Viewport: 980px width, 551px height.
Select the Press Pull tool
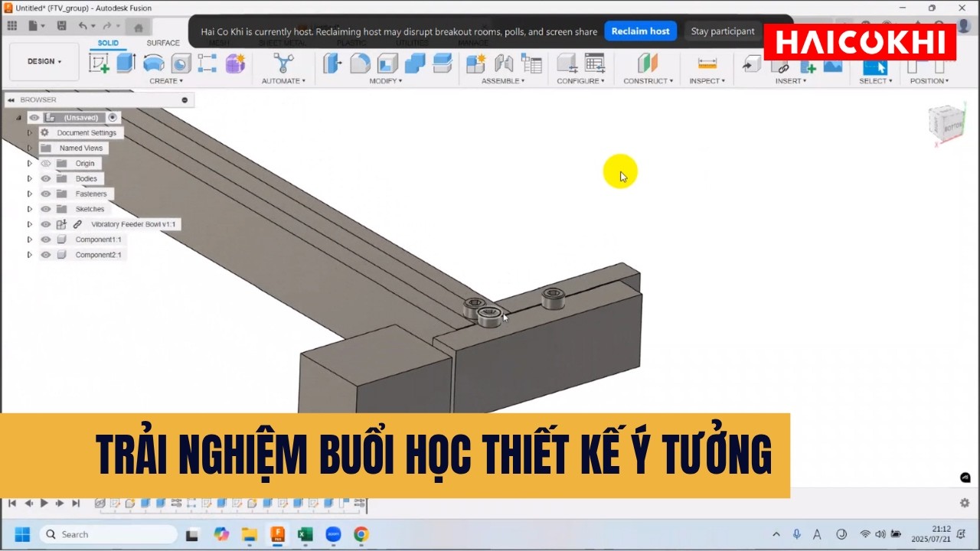coord(332,63)
